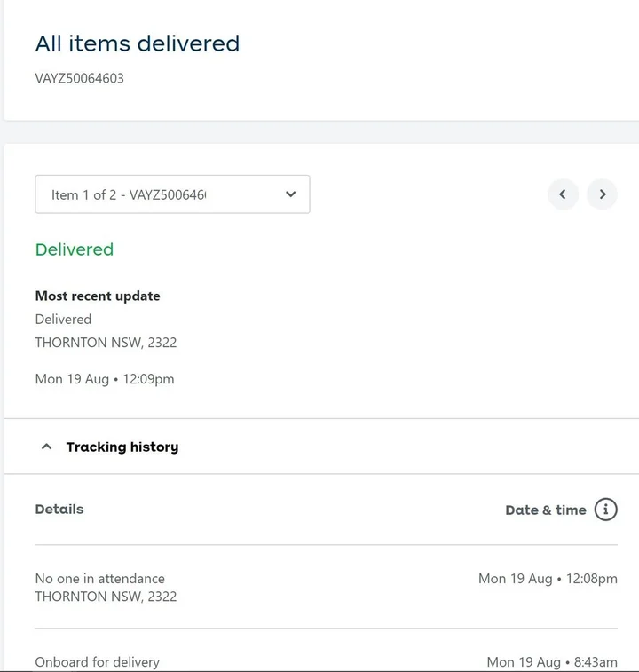Click the Details column header
This screenshot has width=639, height=672.
click(59, 509)
